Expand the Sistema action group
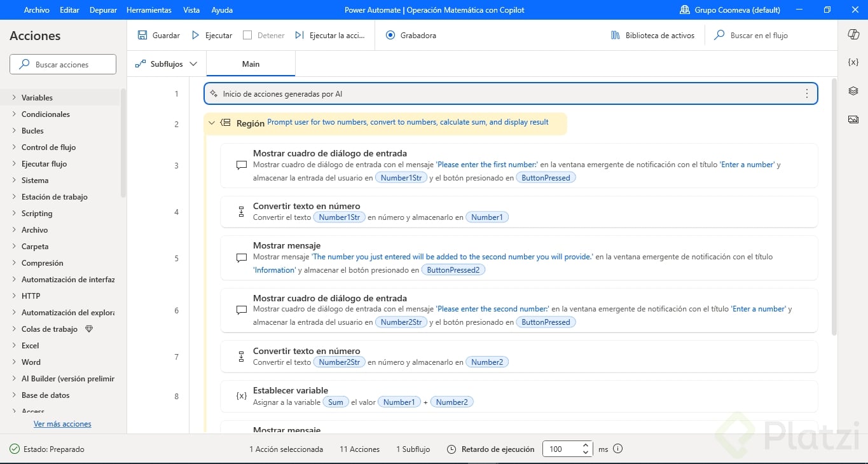The image size is (868, 464). point(14,180)
